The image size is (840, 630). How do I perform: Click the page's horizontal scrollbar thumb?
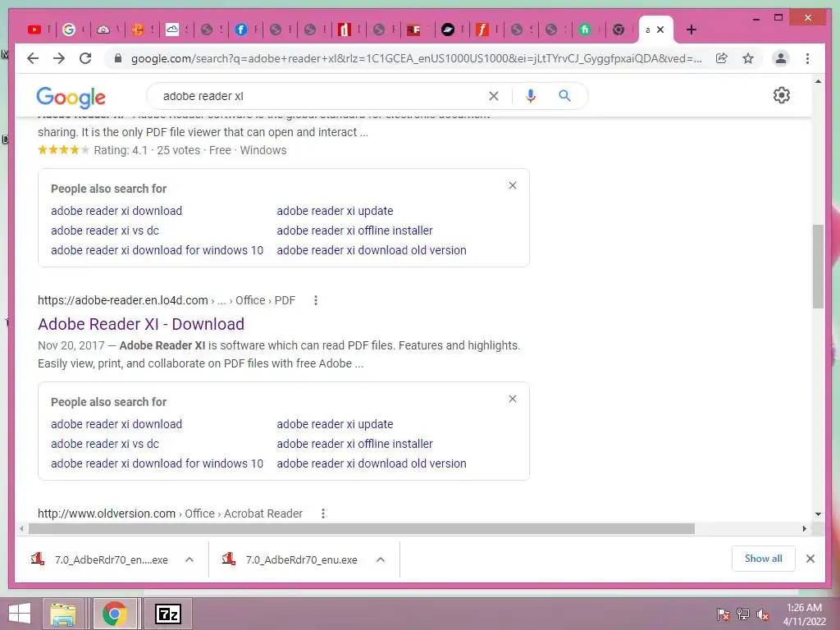(362, 529)
